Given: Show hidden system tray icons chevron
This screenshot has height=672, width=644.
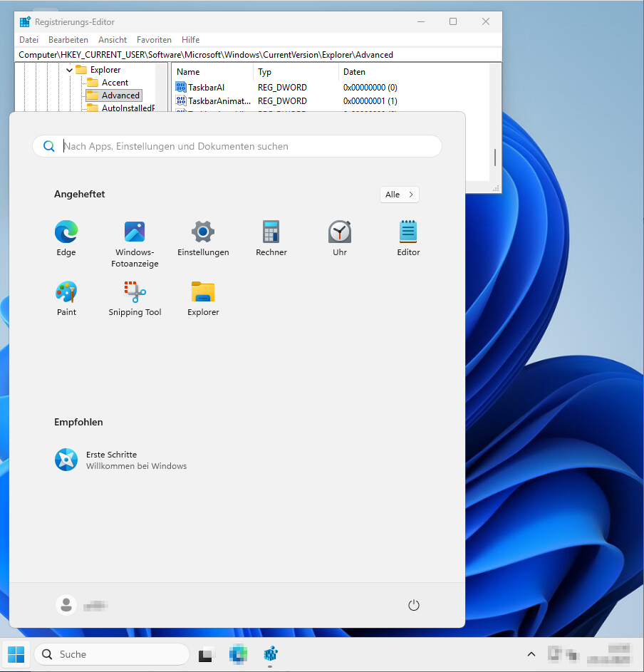Looking at the screenshot, I should tap(531, 654).
